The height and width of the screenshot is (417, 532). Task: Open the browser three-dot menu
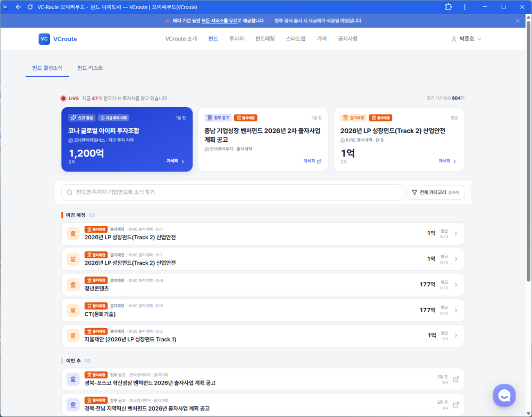(464, 7)
